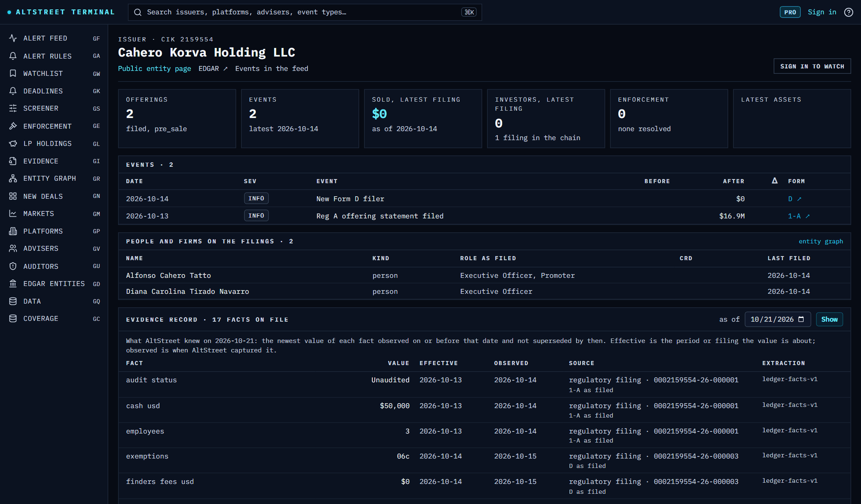Go to Advisers menu item
The height and width of the screenshot is (504, 861).
(55, 248)
